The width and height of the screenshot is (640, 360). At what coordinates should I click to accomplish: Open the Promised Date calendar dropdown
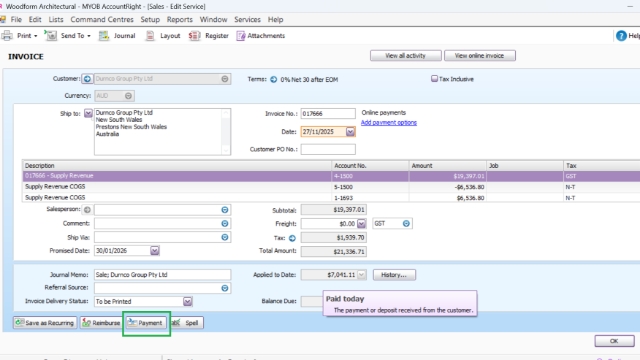click(x=155, y=251)
